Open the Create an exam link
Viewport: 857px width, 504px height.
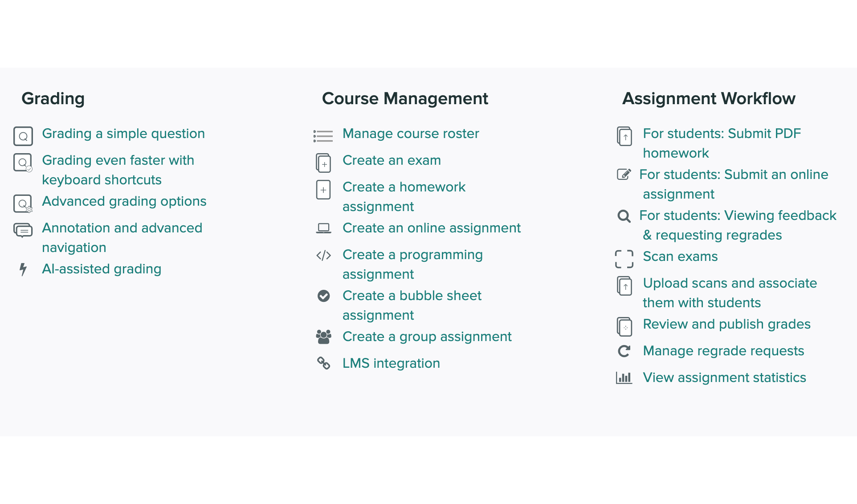(392, 160)
